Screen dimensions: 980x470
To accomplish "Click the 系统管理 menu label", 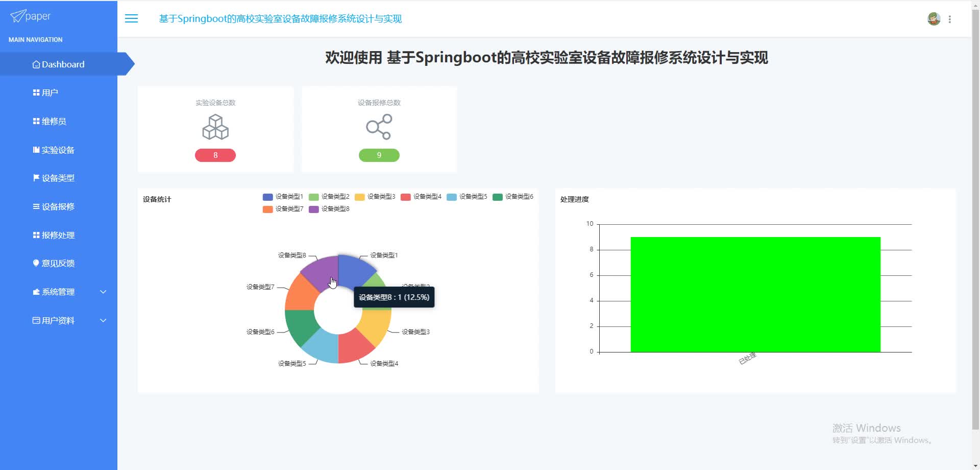I will [x=58, y=292].
